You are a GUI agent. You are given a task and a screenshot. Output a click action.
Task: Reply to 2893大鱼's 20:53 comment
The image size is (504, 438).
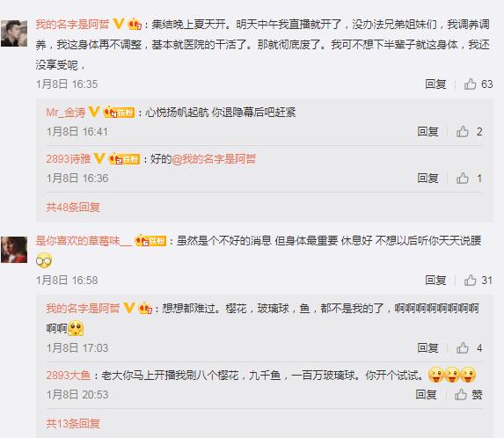pos(426,394)
